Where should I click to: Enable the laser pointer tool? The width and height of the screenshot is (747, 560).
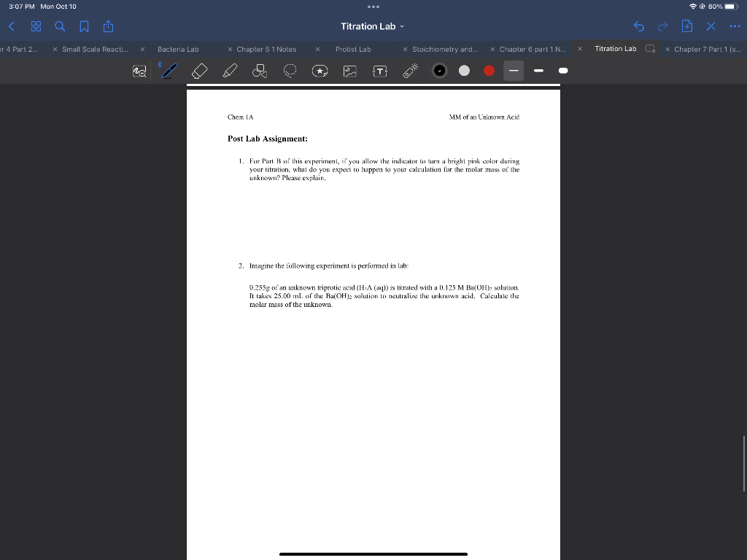[x=409, y=70]
